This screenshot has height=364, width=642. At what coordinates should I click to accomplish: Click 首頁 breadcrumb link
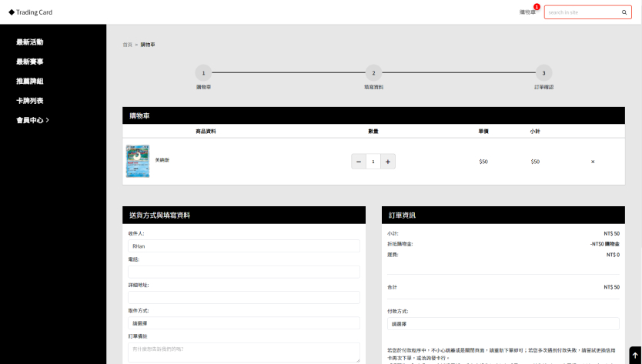[x=127, y=45]
